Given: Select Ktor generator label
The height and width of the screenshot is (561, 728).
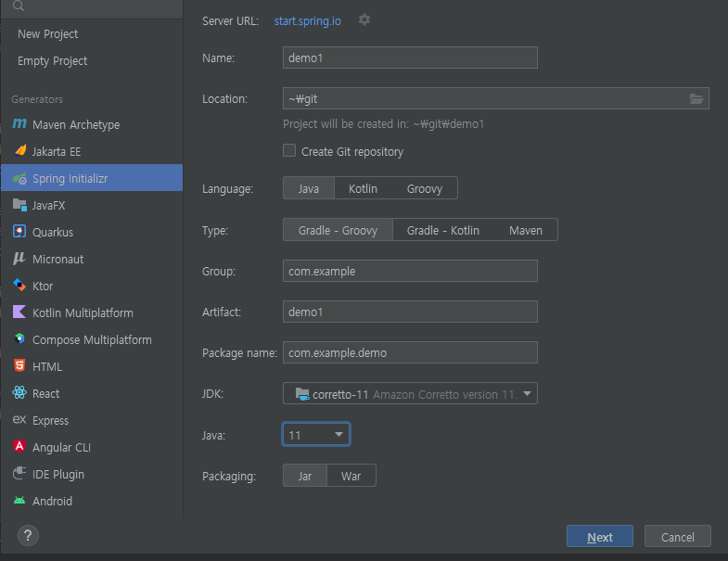Looking at the screenshot, I should pos(43,287).
